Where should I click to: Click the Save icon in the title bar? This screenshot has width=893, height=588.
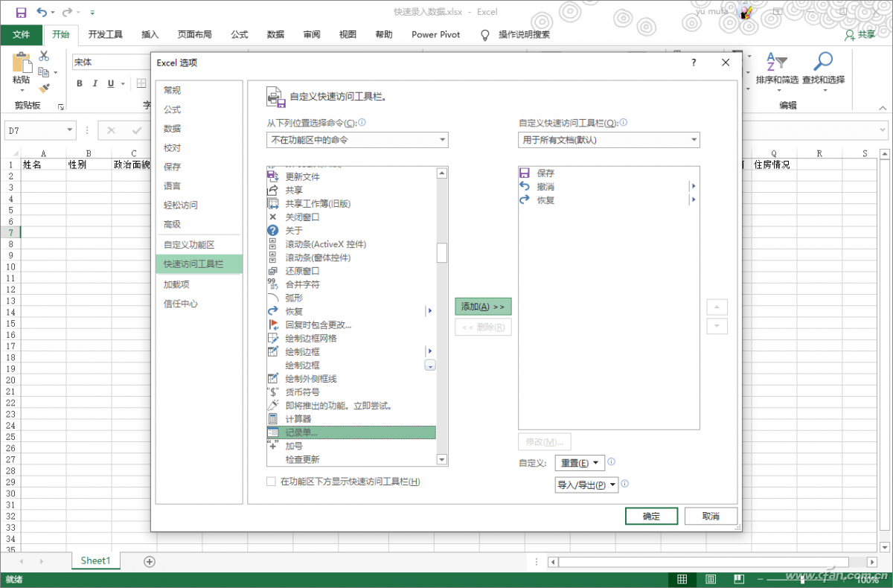point(21,12)
